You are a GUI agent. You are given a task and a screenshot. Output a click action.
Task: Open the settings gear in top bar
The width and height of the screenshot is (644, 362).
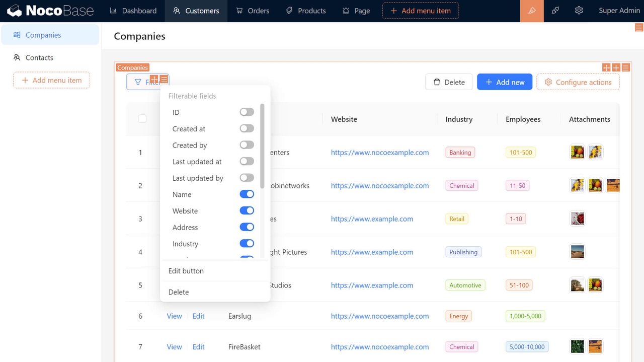(x=579, y=11)
